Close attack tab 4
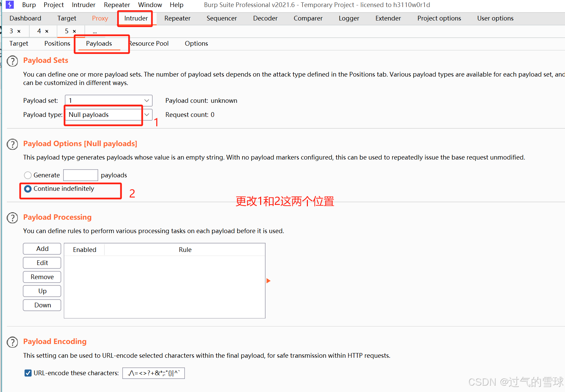The width and height of the screenshot is (565, 392). click(47, 31)
